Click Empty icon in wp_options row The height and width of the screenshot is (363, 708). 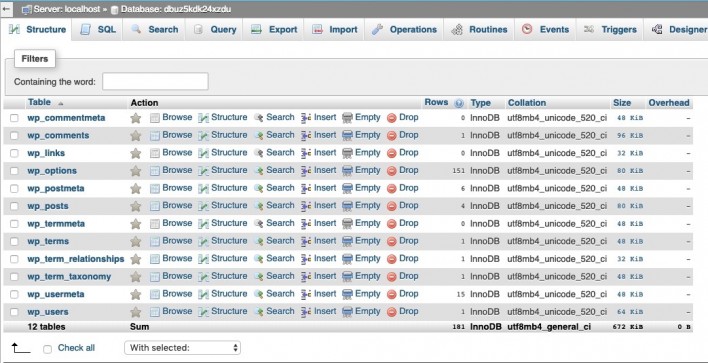(347, 171)
